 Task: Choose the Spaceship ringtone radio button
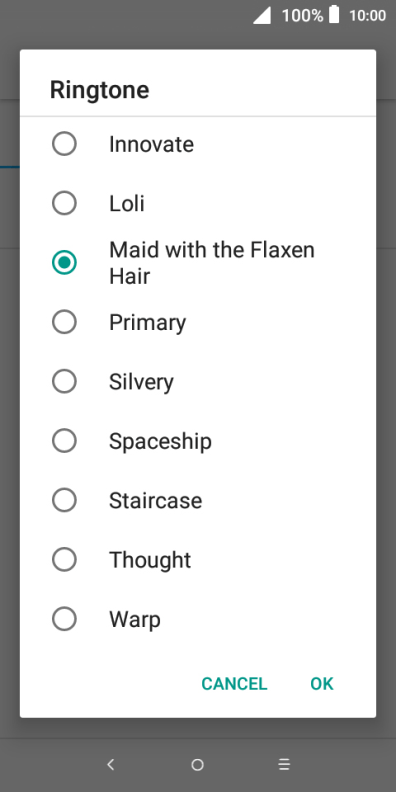64,441
